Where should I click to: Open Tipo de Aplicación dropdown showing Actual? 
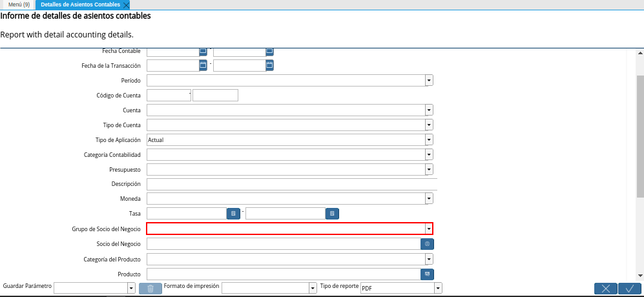[429, 139]
